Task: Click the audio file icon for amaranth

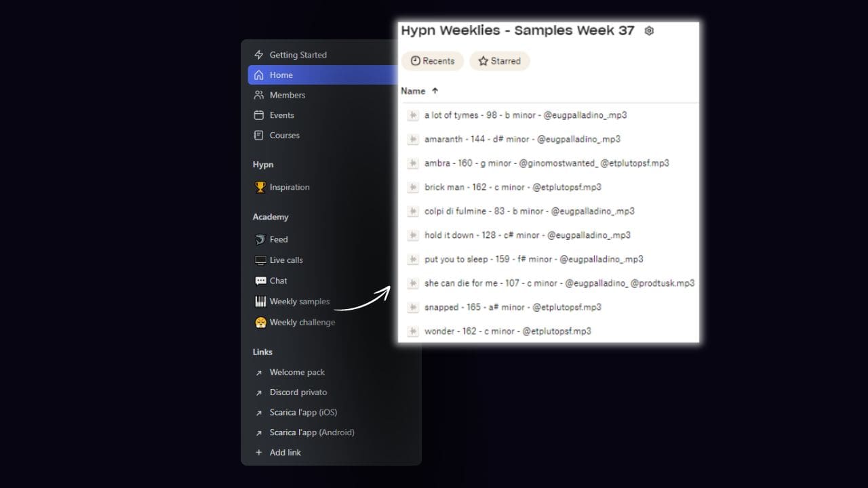Action: (x=412, y=140)
